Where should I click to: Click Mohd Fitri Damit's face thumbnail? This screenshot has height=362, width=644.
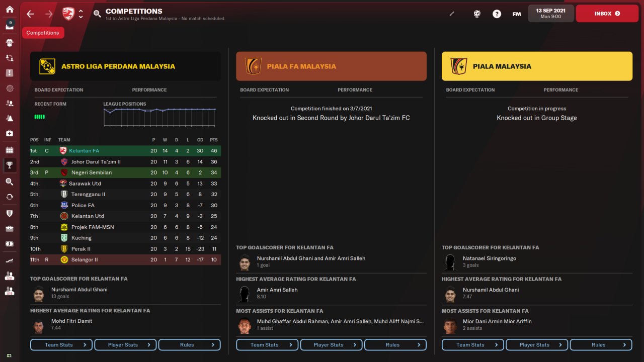tap(39, 325)
